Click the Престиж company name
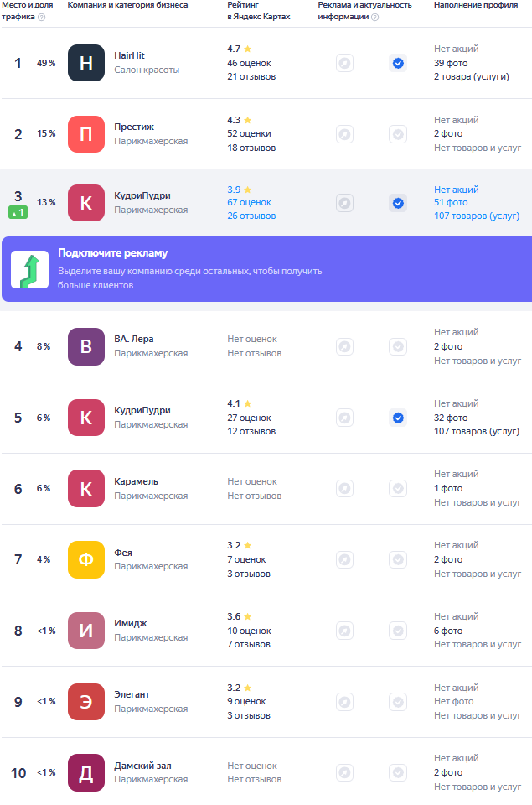The image size is (532, 805). (x=134, y=127)
